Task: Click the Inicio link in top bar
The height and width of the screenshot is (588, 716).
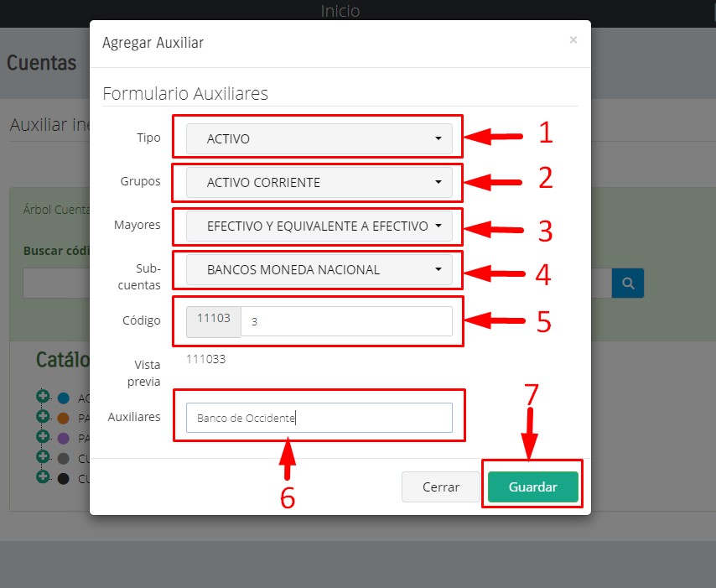Action: tap(340, 11)
